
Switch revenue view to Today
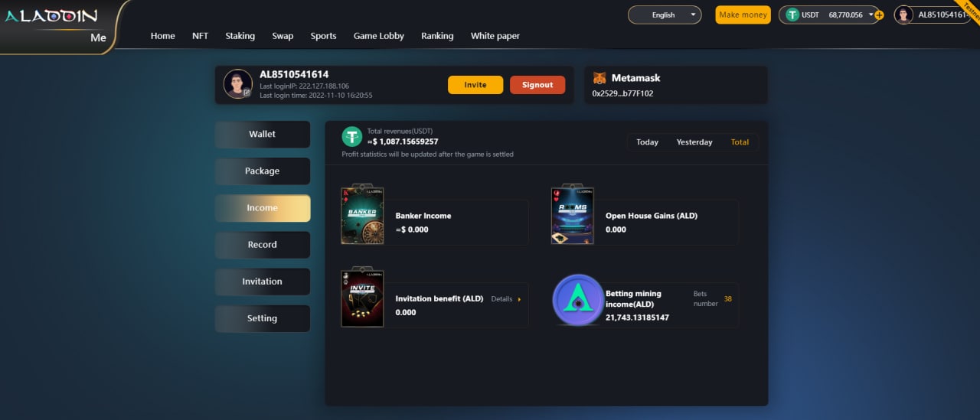click(647, 142)
